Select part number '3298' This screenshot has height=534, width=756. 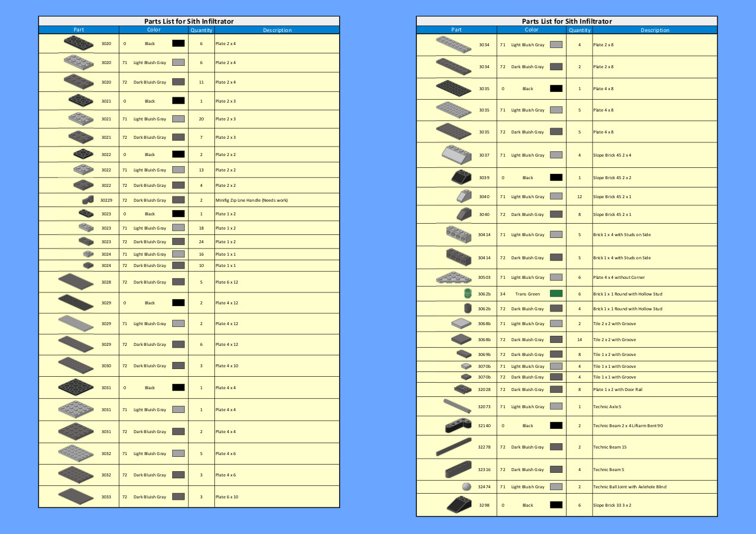[485, 505]
